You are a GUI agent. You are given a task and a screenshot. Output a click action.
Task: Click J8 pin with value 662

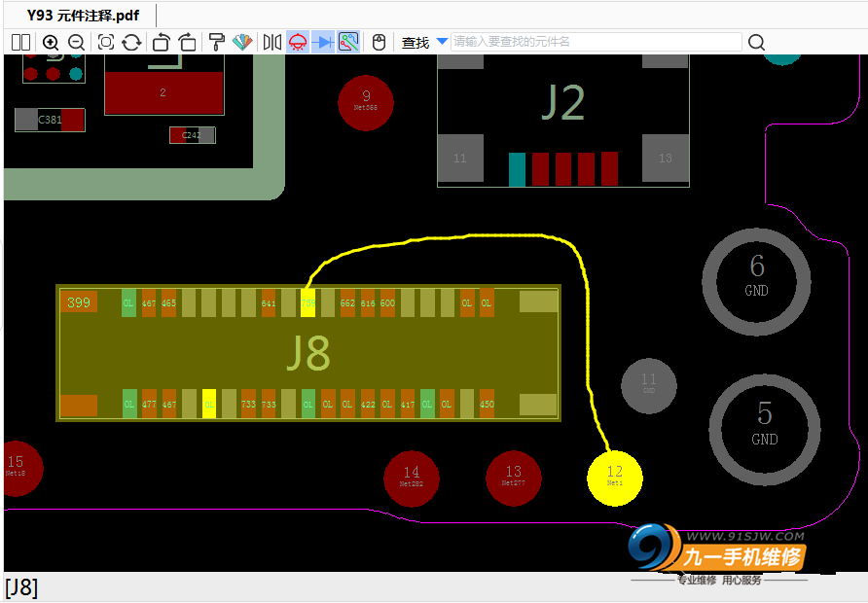point(347,302)
